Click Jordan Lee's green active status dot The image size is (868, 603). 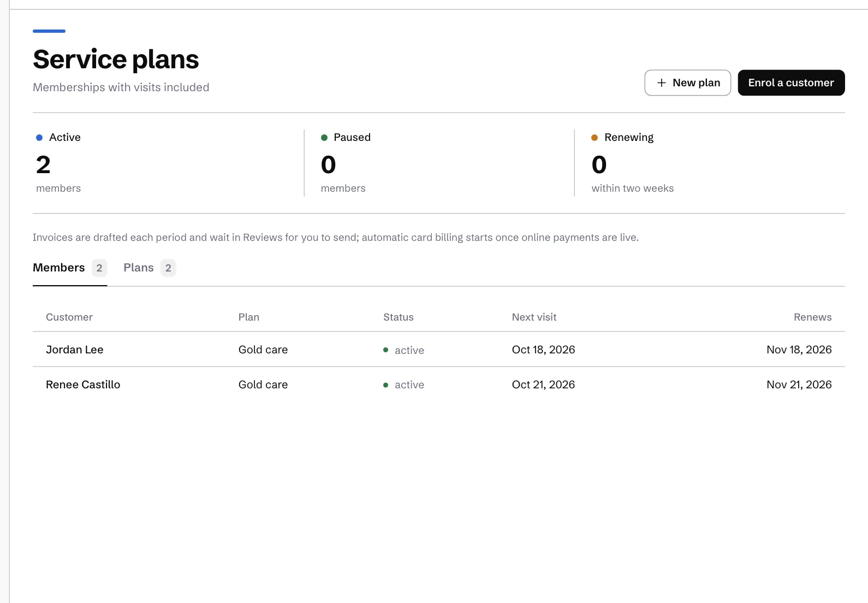[386, 350]
